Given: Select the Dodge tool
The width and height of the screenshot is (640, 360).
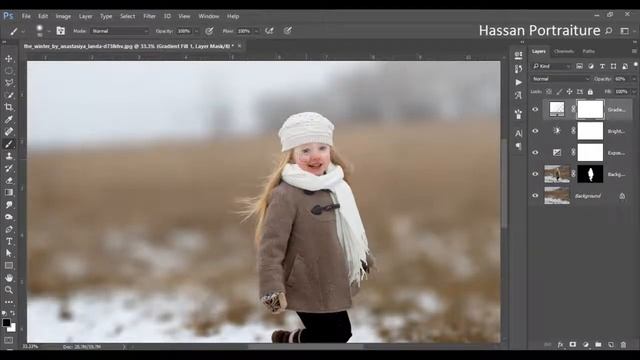Looking at the screenshot, I should point(9,217).
